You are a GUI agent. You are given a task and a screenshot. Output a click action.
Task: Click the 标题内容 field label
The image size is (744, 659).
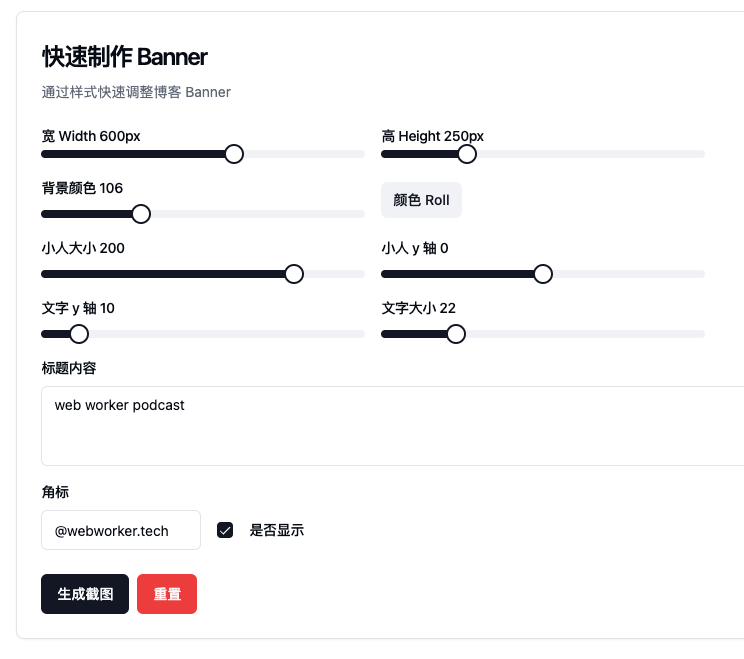click(x=69, y=368)
